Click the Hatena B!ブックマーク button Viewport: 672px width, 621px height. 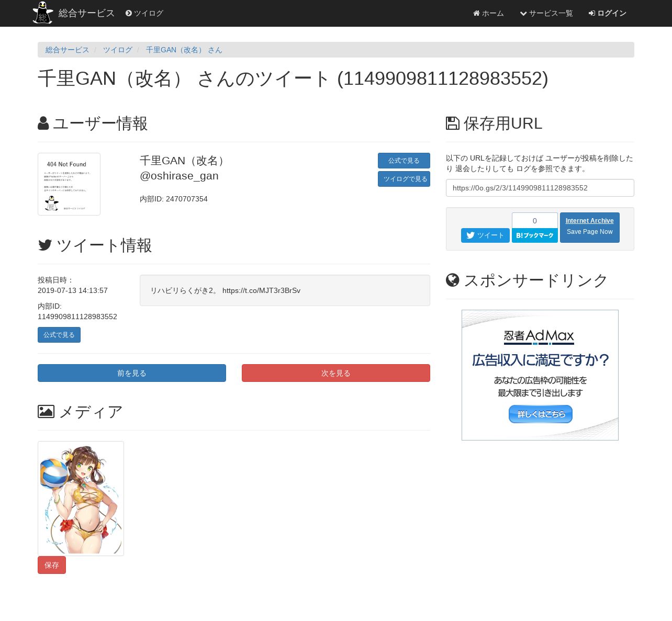(535, 235)
